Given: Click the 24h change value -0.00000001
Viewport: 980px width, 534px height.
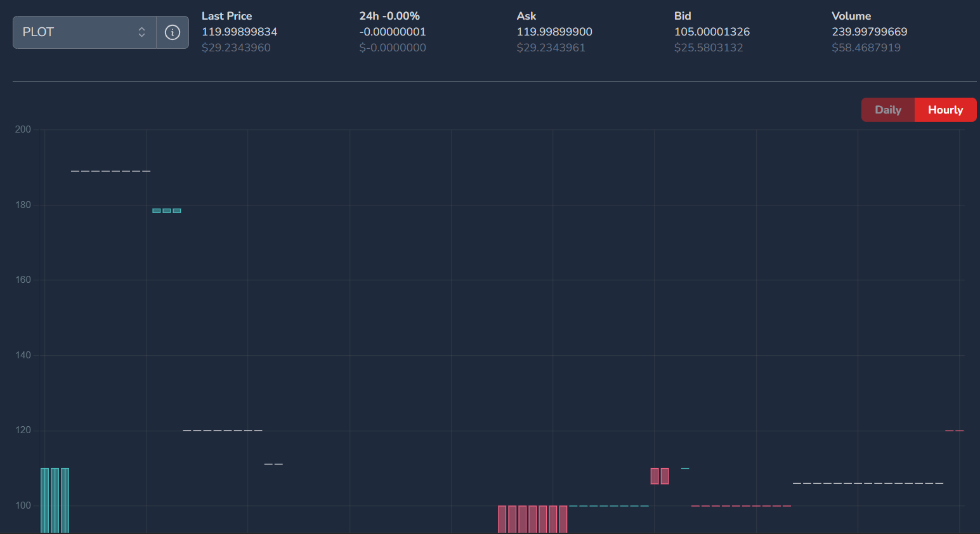Looking at the screenshot, I should (x=393, y=32).
